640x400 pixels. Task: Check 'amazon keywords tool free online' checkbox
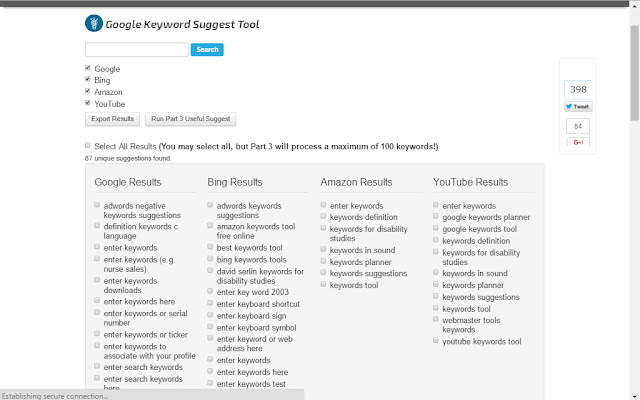pyautogui.click(x=210, y=225)
